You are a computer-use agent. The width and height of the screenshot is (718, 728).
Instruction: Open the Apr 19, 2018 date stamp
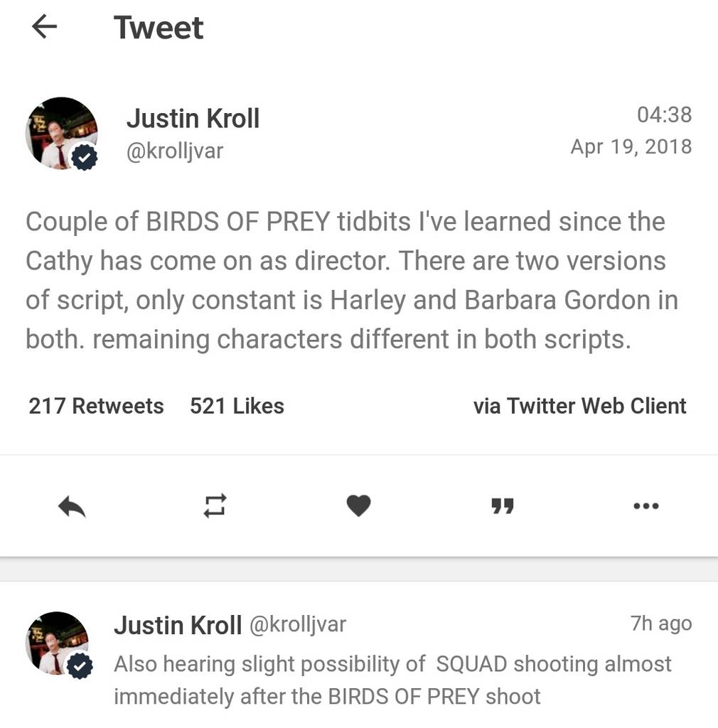[631, 146]
